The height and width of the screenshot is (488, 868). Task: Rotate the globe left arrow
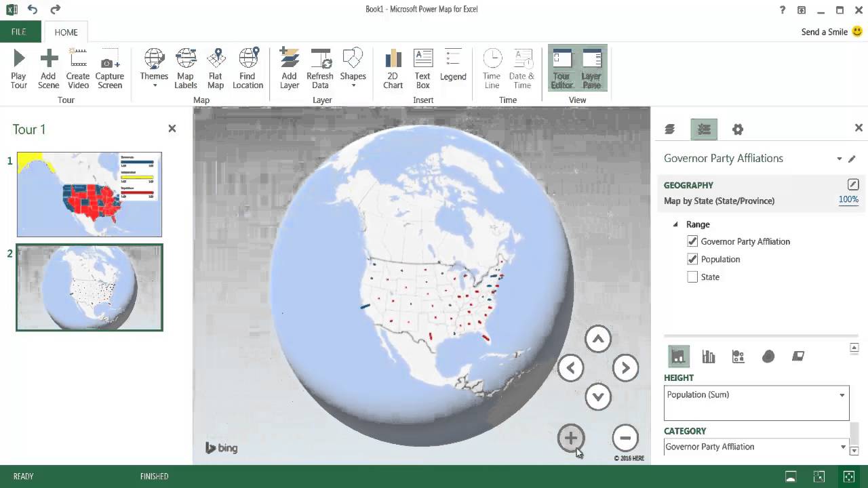point(571,368)
